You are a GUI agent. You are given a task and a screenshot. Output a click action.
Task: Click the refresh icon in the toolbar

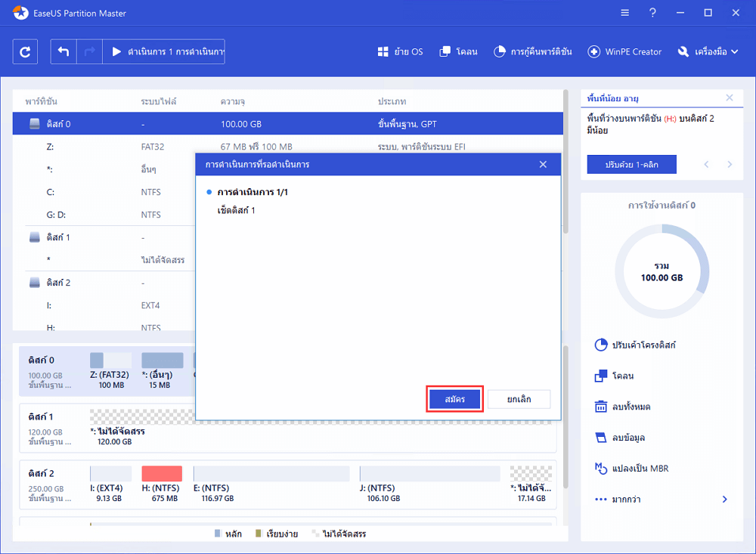click(x=25, y=51)
